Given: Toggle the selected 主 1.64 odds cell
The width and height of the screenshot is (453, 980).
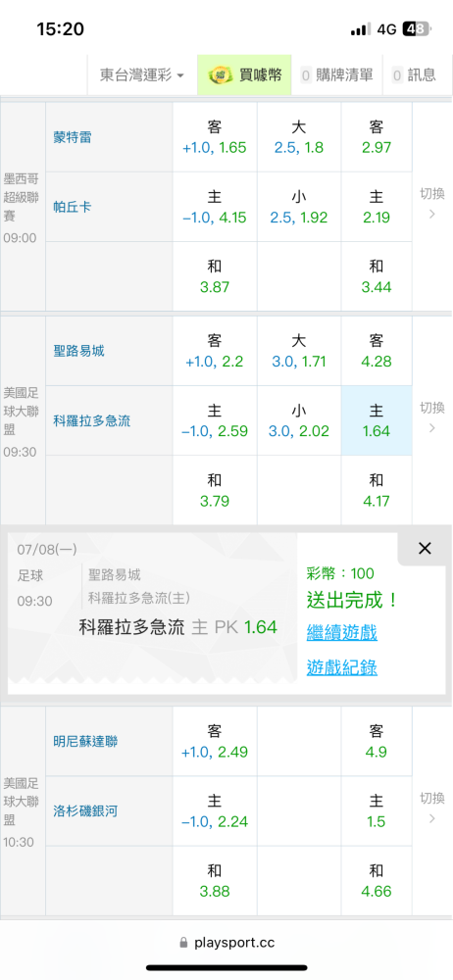Looking at the screenshot, I should tap(377, 420).
